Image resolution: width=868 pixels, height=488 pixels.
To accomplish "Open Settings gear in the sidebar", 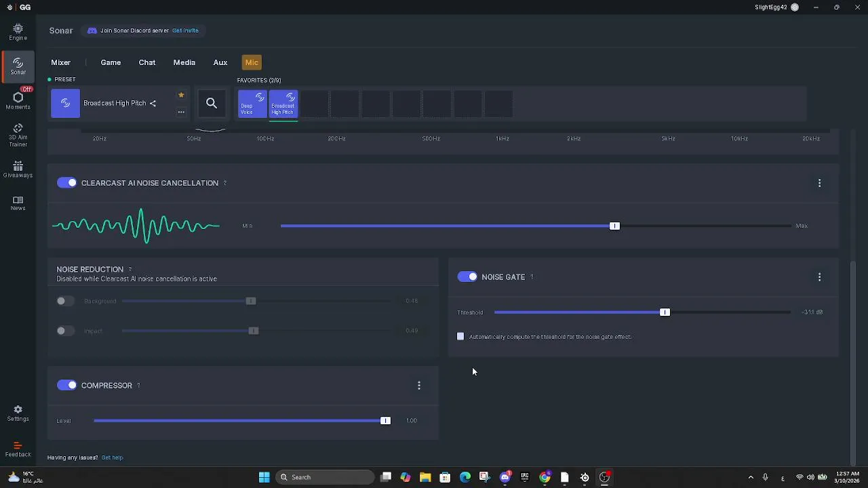I will point(18,413).
